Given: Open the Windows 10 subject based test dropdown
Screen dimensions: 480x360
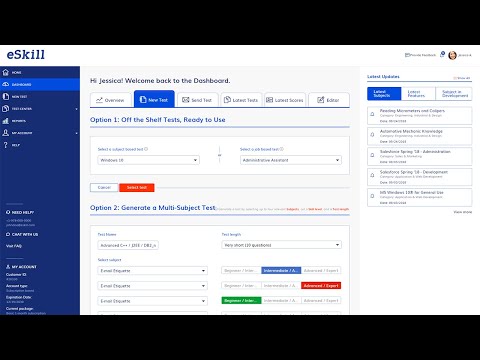Looking at the screenshot, I should point(149,160).
